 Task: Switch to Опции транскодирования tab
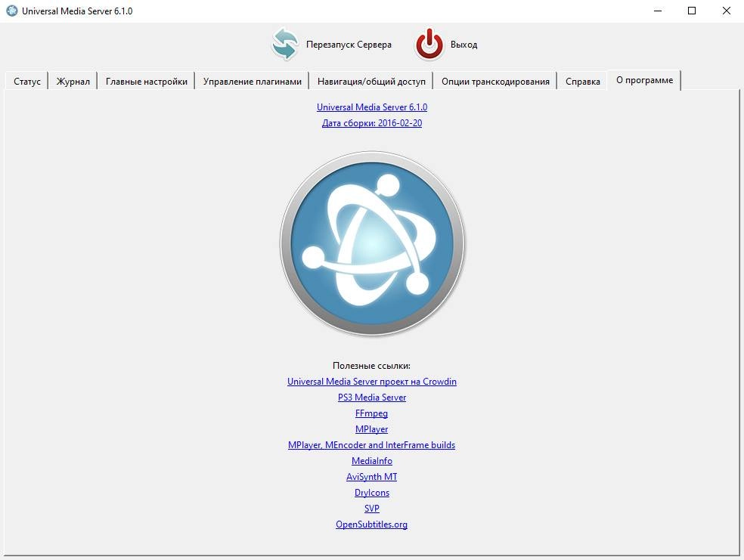click(x=495, y=81)
